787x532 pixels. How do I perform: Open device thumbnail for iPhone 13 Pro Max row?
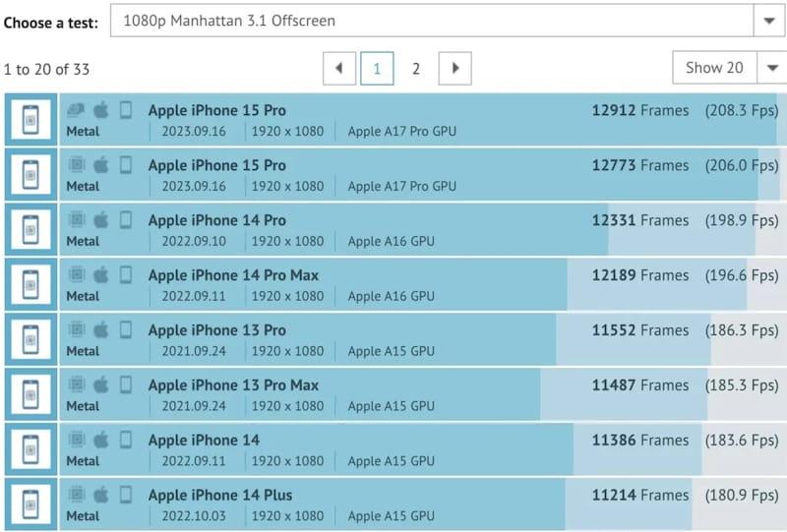click(x=30, y=394)
